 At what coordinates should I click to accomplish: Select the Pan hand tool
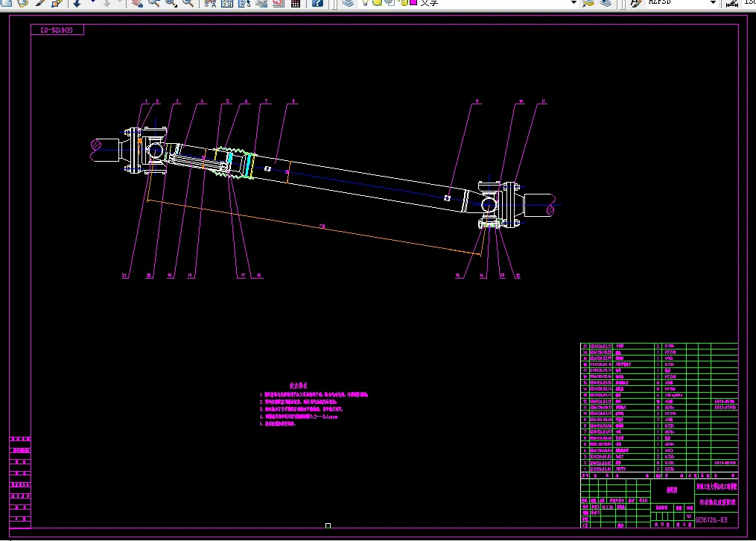point(137,3)
